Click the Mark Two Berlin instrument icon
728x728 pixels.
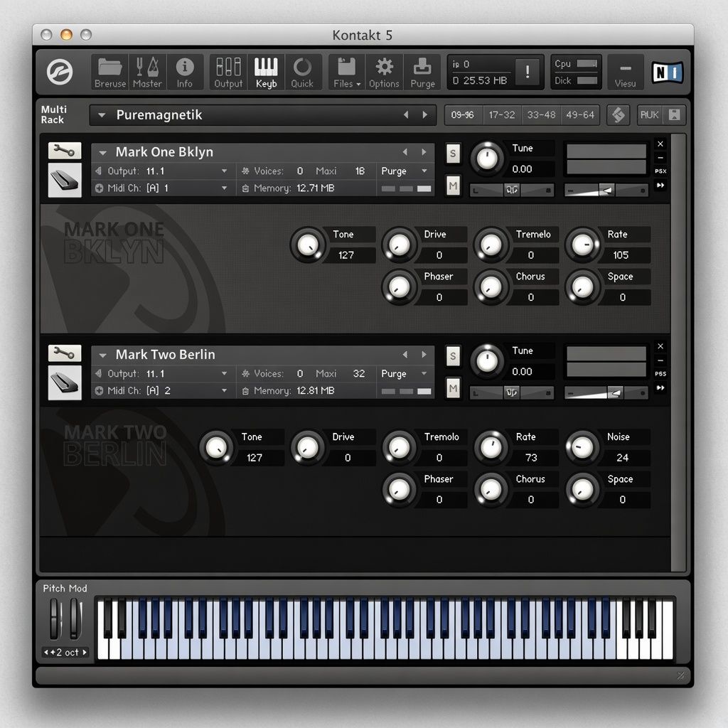(65, 382)
